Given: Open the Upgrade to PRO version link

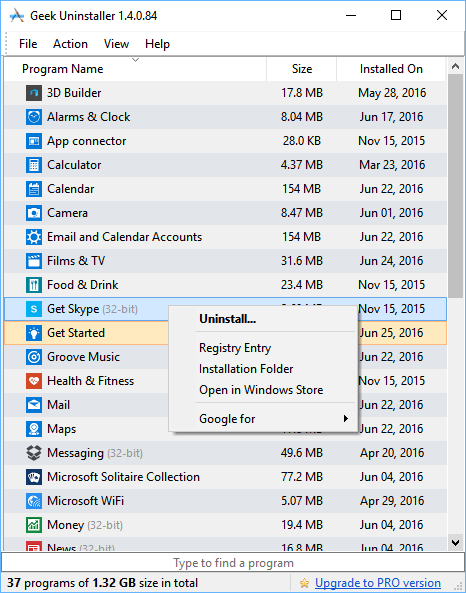Looking at the screenshot, I should [377, 583].
